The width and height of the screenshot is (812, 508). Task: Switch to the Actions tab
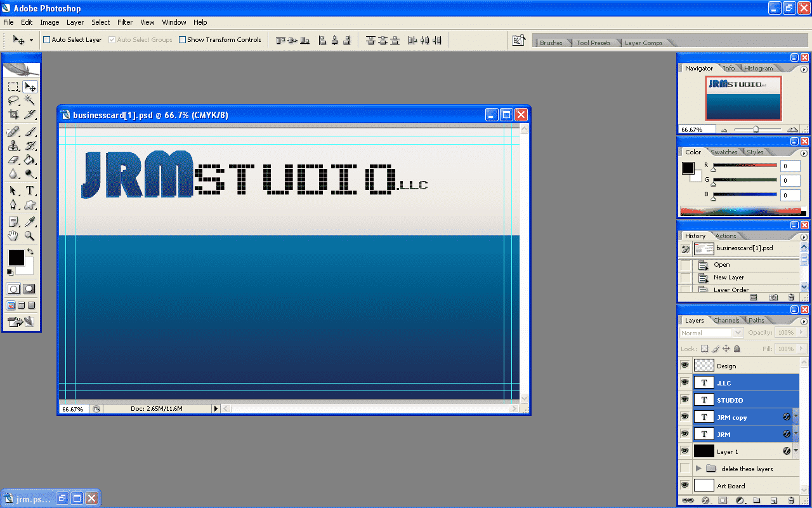(726, 236)
